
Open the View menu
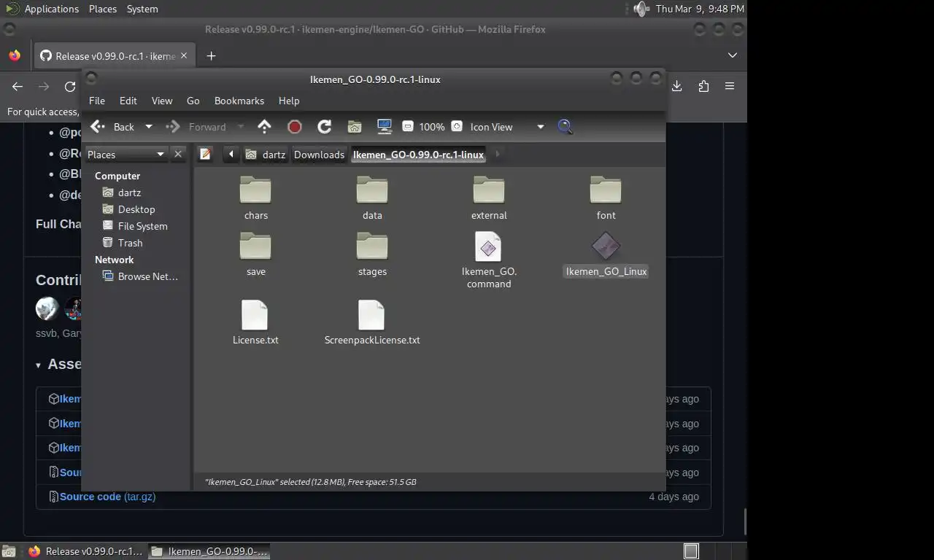(162, 101)
